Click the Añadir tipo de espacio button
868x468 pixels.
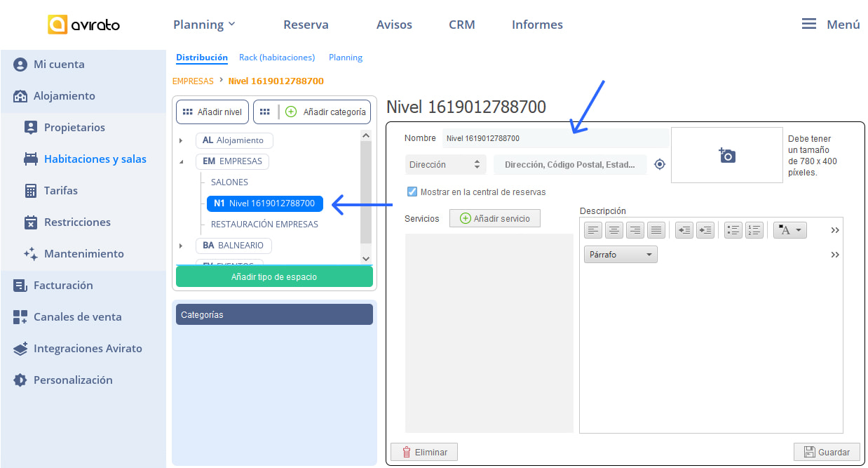[274, 277]
